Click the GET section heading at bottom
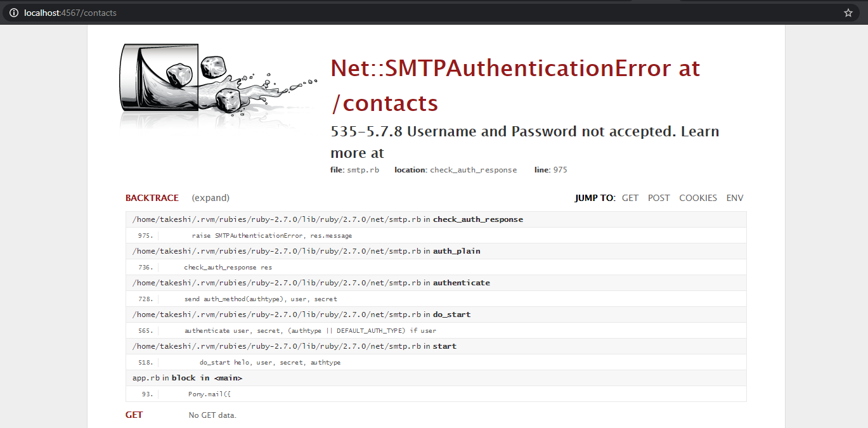This screenshot has height=428, width=868. click(134, 415)
